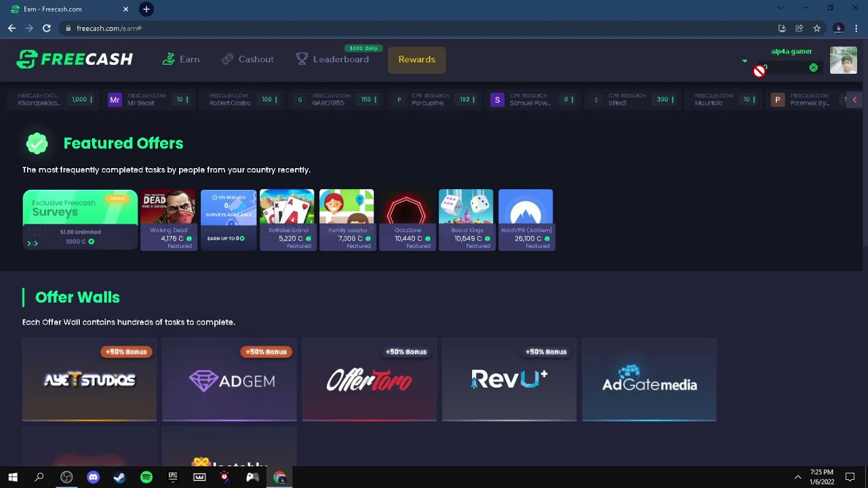Viewport: 868px width, 488px height.
Task: Open the Earn page
Action: pos(181,59)
